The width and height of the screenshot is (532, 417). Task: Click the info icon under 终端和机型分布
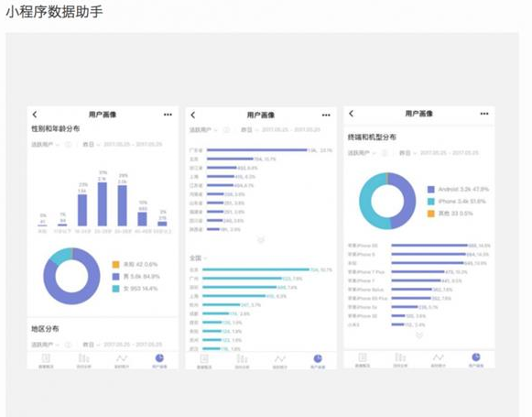click(x=385, y=153)
